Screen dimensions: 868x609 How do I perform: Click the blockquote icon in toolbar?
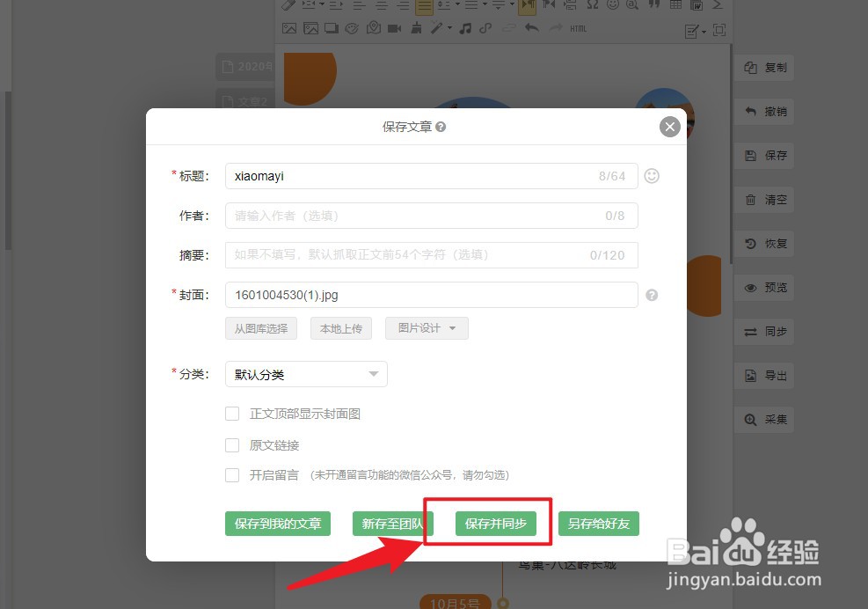click(x=653, y=5)
